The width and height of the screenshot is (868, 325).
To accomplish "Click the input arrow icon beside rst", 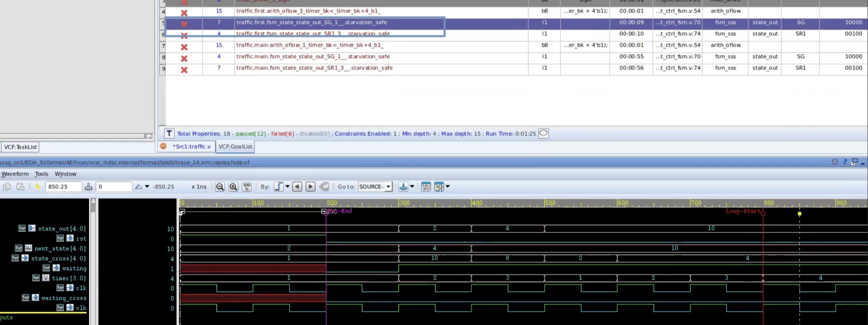I will [70, 238].
